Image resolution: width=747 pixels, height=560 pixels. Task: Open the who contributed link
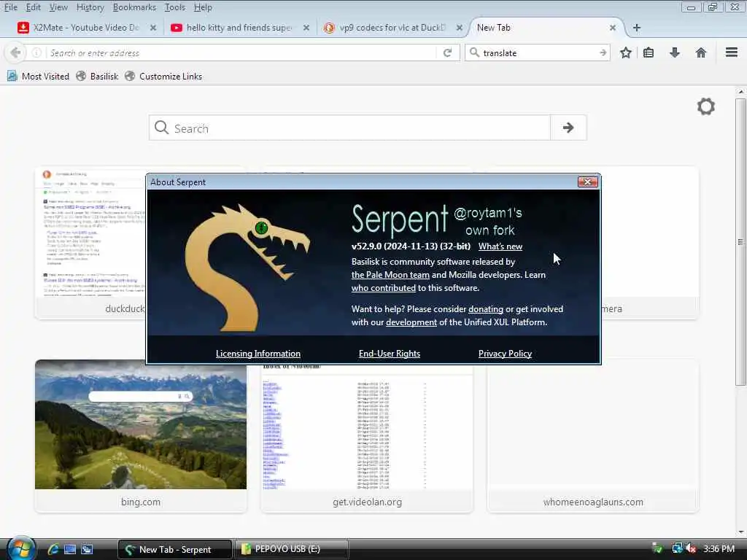(x=384, y=287)
